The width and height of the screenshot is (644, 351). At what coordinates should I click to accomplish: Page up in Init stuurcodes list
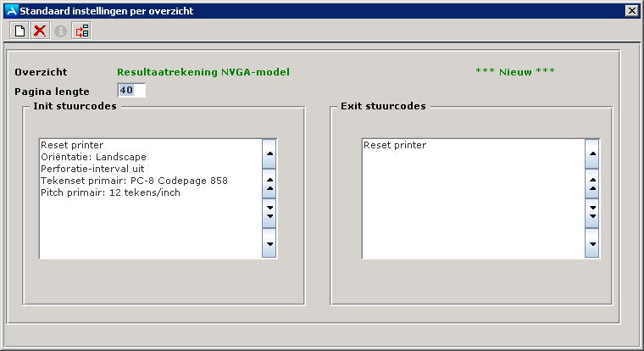coord(270,181)
